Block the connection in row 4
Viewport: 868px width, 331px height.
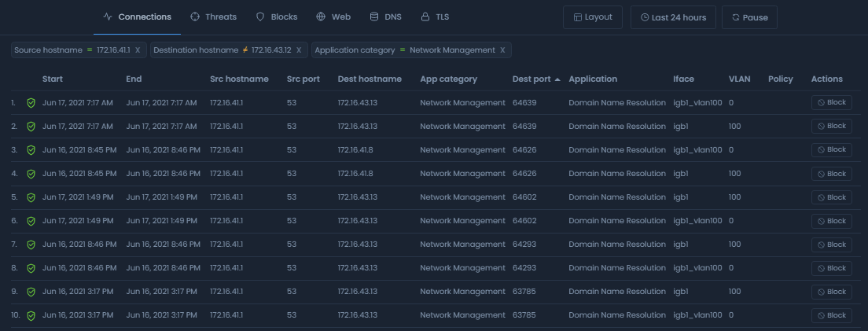[x=832, y=174]
